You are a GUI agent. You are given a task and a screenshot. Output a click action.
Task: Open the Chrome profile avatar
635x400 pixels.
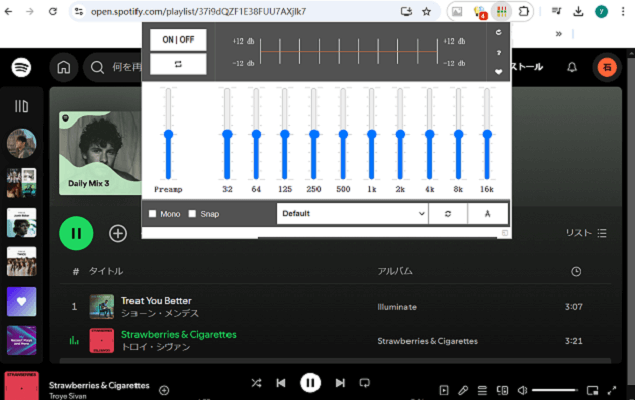[601, 11]
